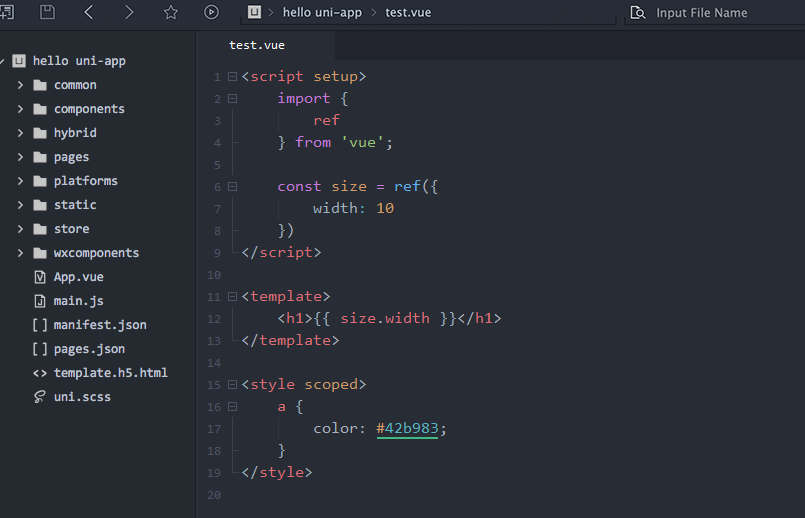This screenshot has width=805, height=518.
Task: Select the test.vue editor tab
Action: click(257, 45)
